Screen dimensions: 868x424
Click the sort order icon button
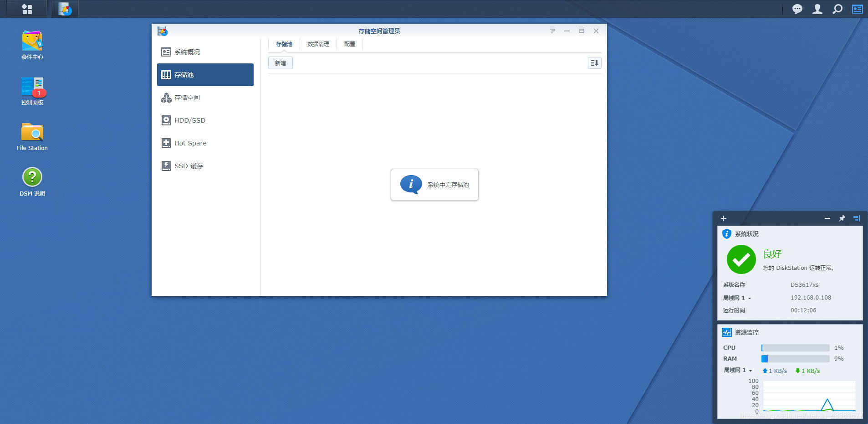tap(594, 63)
